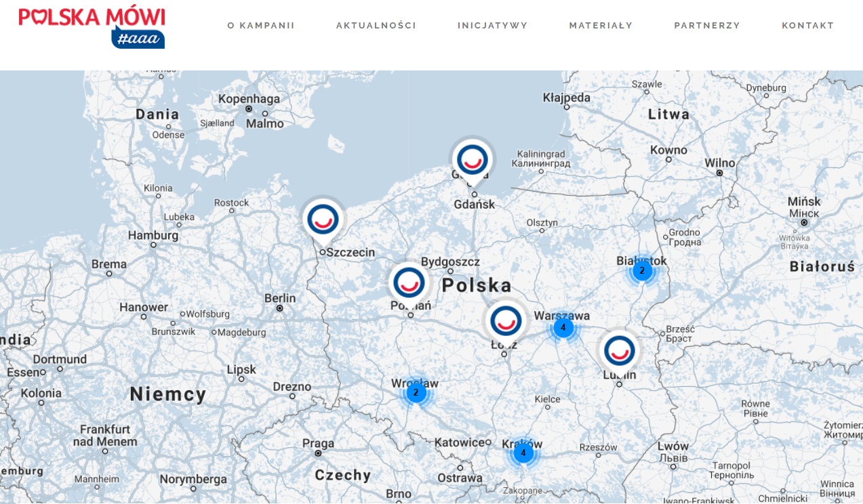Select the map pin at Lublin
This screenshot has height=504, width=863.
click(618, 352)
